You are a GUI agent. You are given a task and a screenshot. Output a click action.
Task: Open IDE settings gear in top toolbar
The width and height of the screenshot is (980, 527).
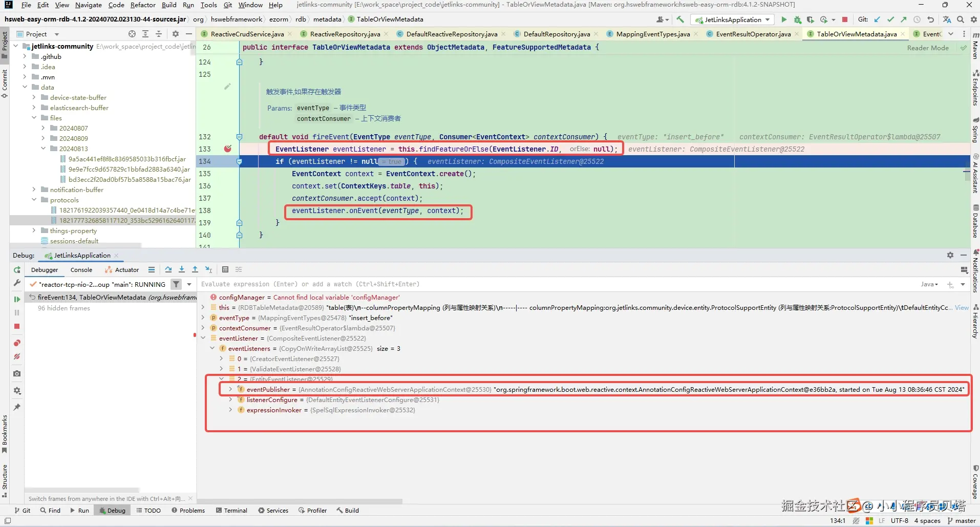click(x=973, y=19)
